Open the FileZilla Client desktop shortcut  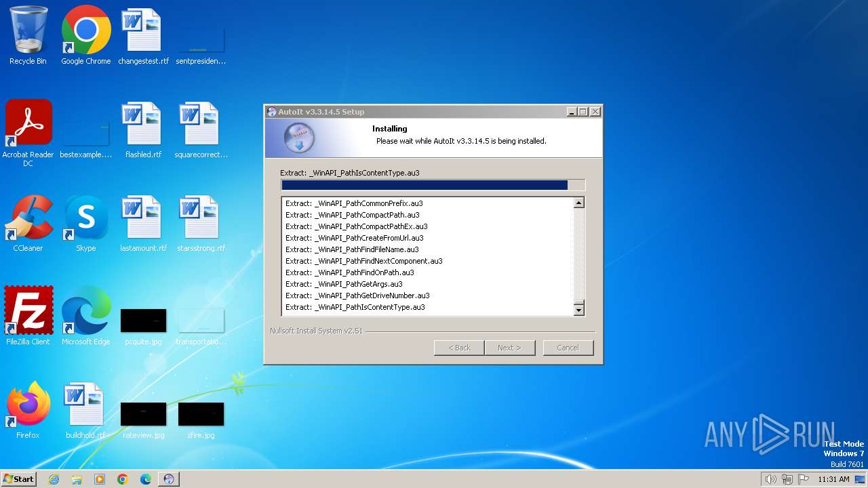[28, 317]
